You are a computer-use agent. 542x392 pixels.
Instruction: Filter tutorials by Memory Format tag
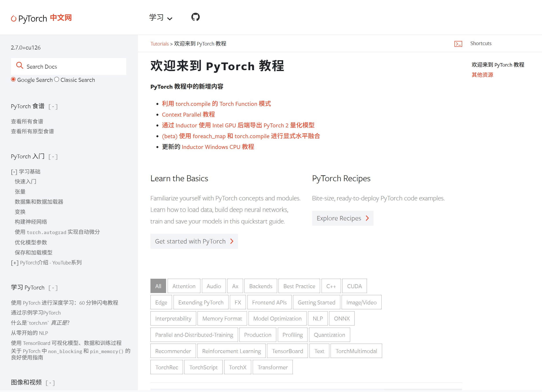click(222, 319)
